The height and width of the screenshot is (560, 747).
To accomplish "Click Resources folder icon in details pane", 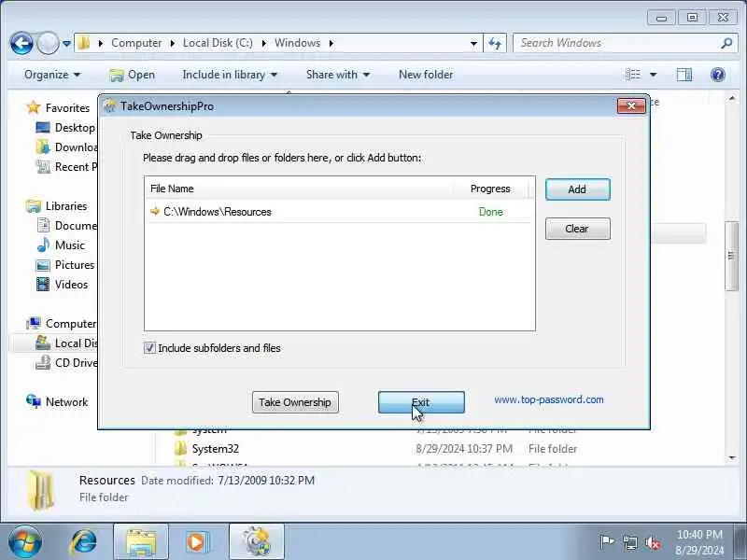I will click(40, 491).
